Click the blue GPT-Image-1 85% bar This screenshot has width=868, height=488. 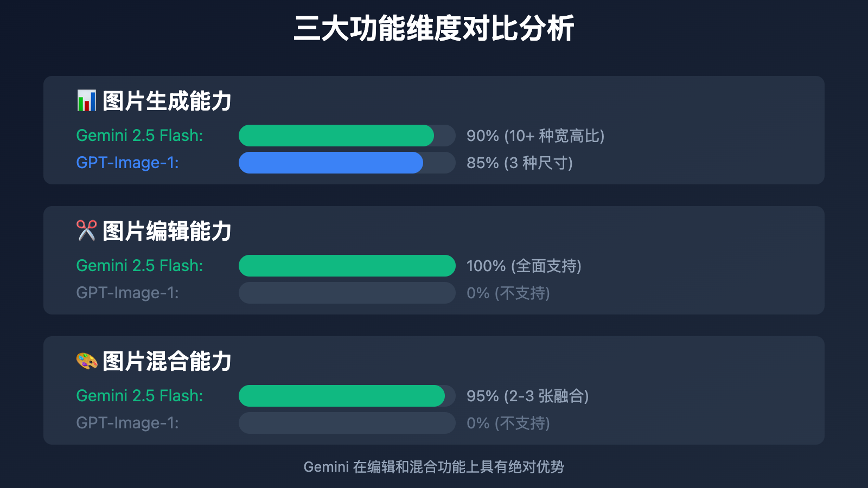(x=331, y=163)
